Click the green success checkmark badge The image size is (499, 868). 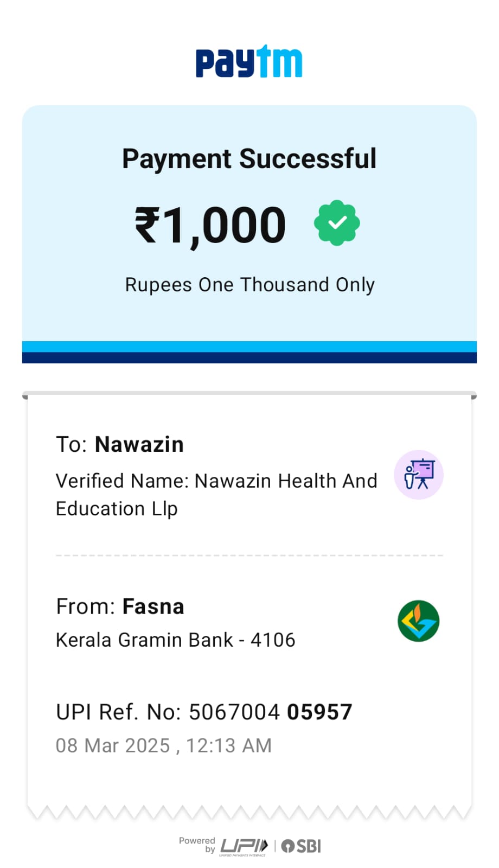(337, 223)
